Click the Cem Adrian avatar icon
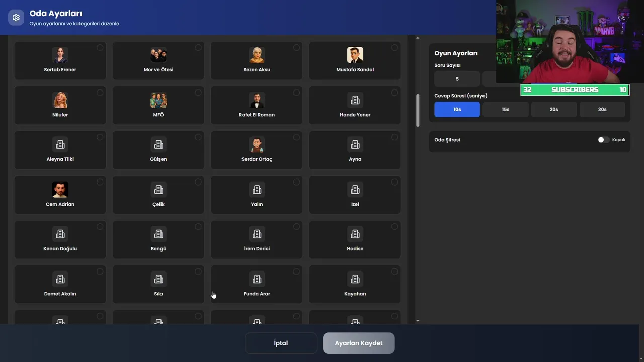This screenshot has width=644, height=362. 60,190
